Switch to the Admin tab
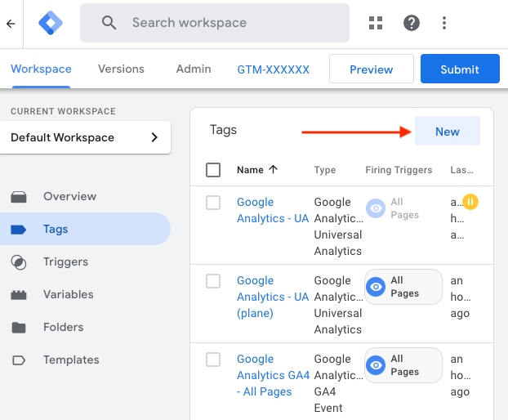Screen dimensions: 508x420 [x=194, y=69]
